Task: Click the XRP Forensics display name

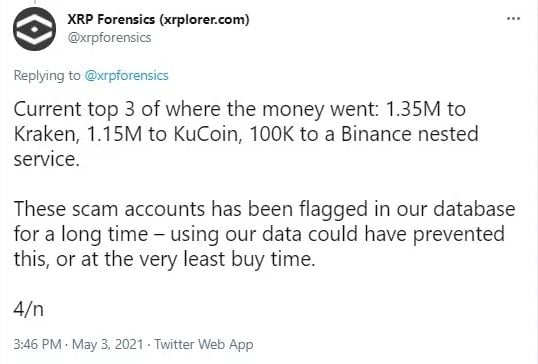Action: [x=159, y=19]
